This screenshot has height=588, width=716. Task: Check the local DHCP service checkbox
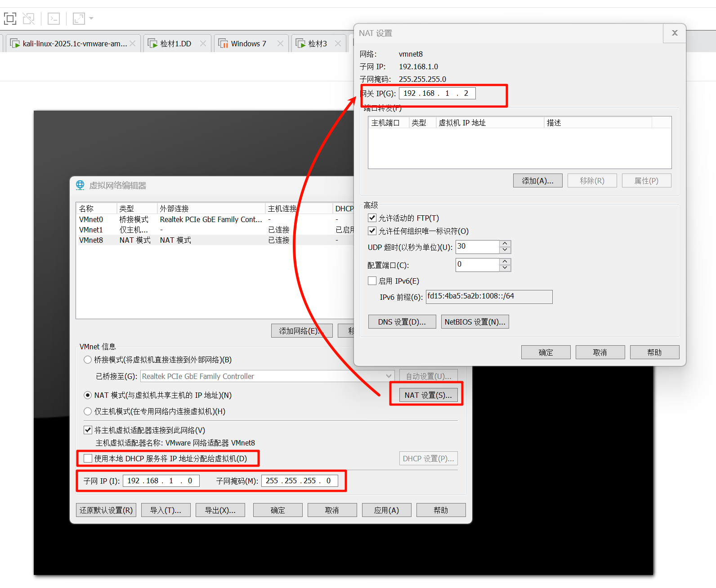[88, 459]
